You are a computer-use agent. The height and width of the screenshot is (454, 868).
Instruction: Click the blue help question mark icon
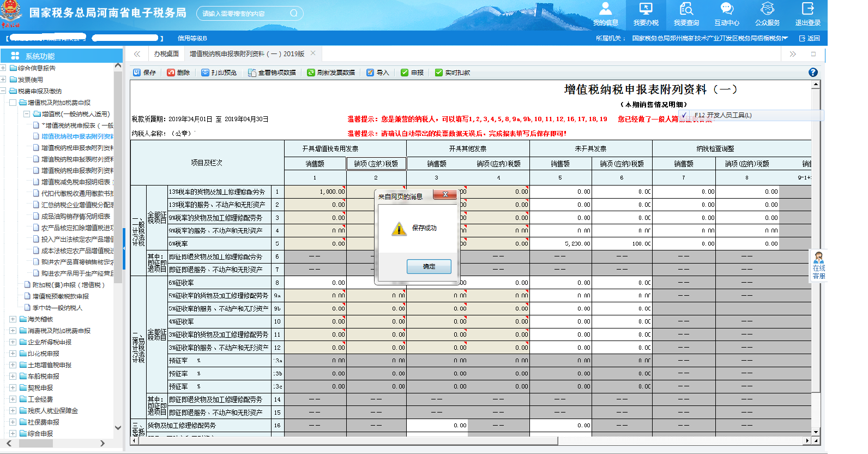[812, 73]
